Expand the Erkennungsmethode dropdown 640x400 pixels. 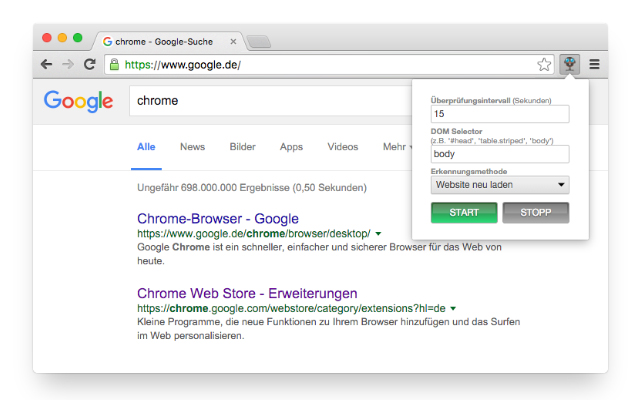[500, 185]
